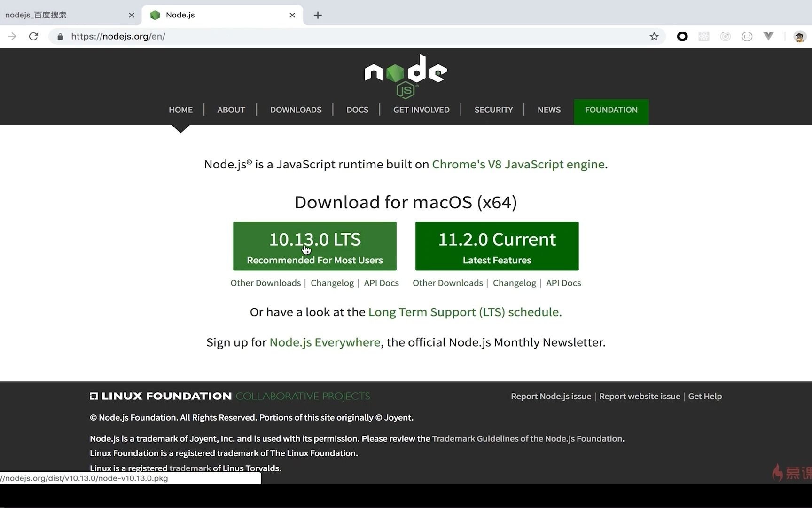Viewport: 812px width, 508px height.
Task: Open the DOWNLOADS section
Action: [296, 110]
